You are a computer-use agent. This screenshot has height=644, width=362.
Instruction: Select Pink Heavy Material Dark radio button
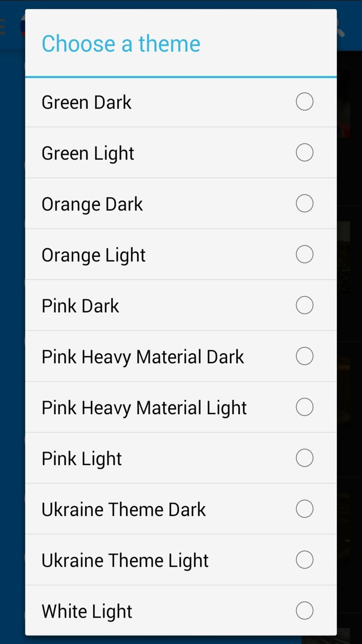coord(304,356)
